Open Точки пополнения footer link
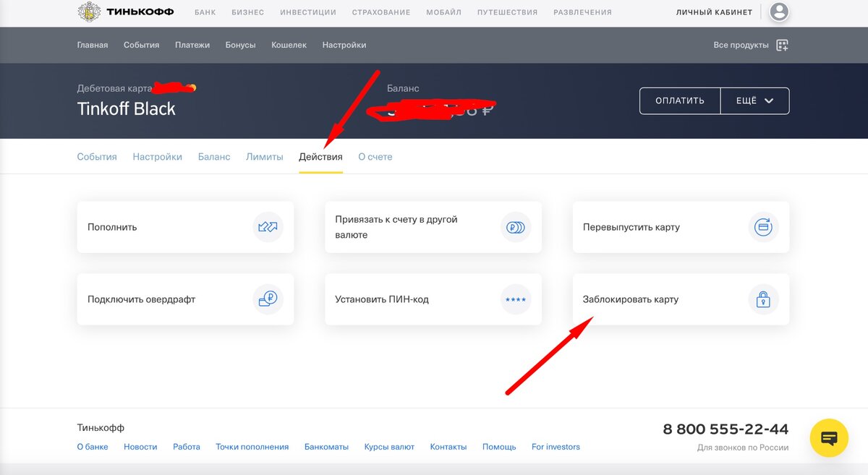The image size is (868, 475). coord(252,447)
